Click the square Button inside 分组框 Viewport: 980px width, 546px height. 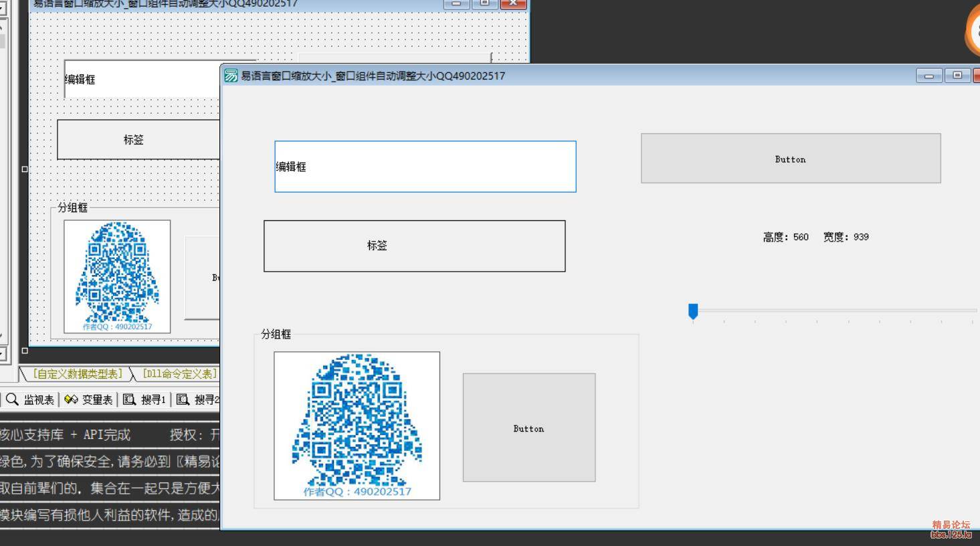(x=529, y=428)
